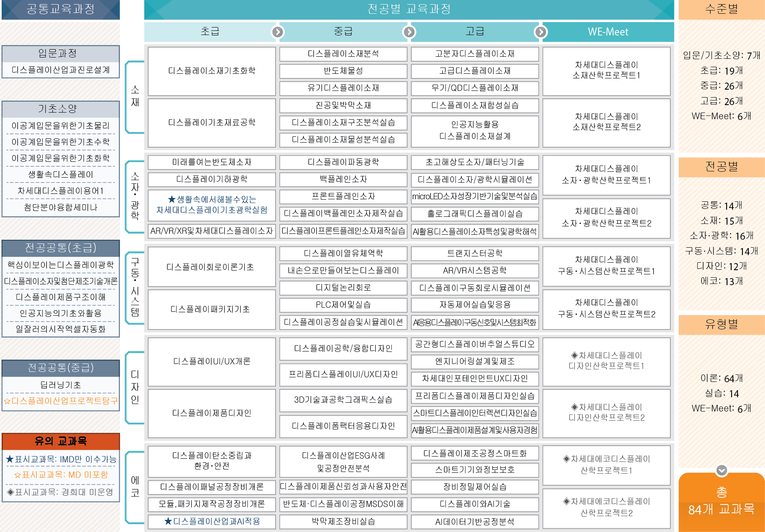Click the star-marked 디스플레이산업과AI적용 course
The image size is (765, 532).
tap(212, 521)
